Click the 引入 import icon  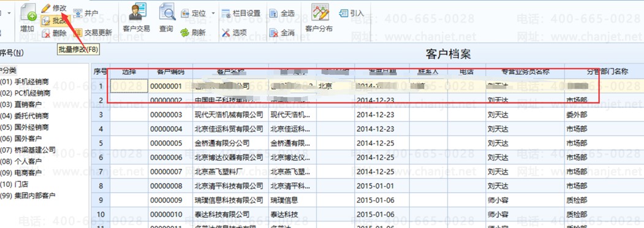click(343, 13)
